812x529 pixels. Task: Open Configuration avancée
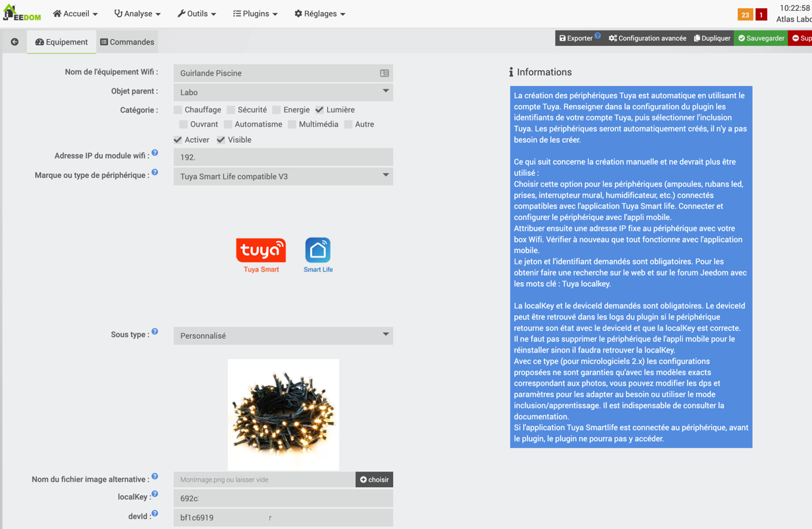648,39
